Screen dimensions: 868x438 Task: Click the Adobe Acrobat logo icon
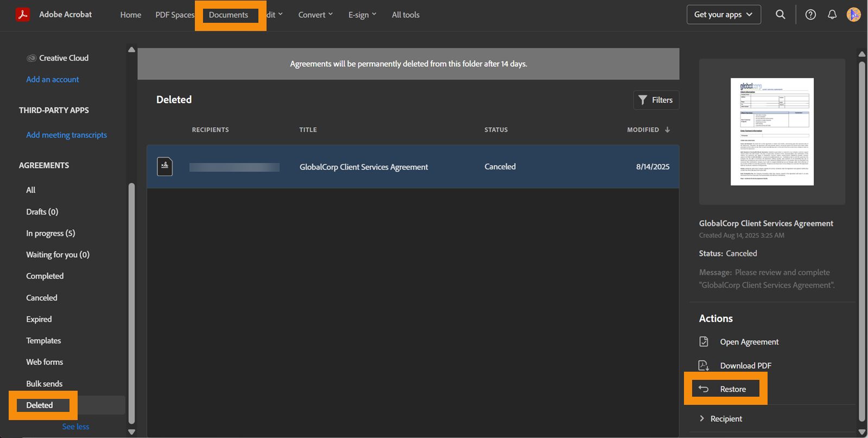point(23,15)
